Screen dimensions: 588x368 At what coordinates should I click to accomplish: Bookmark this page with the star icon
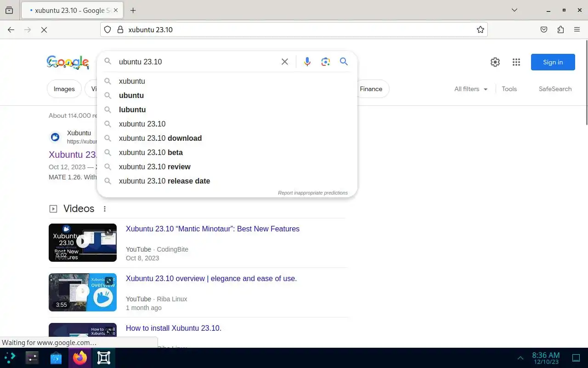point(481,29)
